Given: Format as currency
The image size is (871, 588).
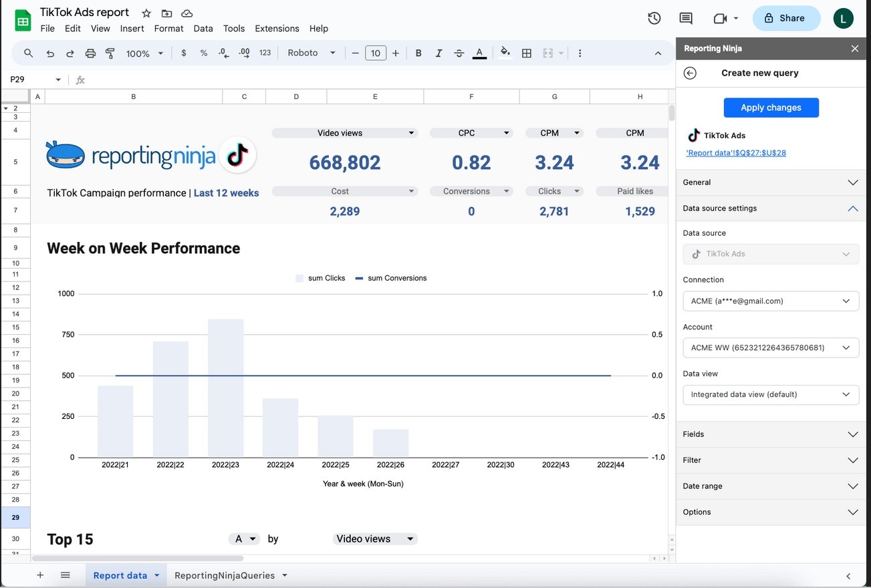Looking at the screenshot, I should tap(184, 53).
